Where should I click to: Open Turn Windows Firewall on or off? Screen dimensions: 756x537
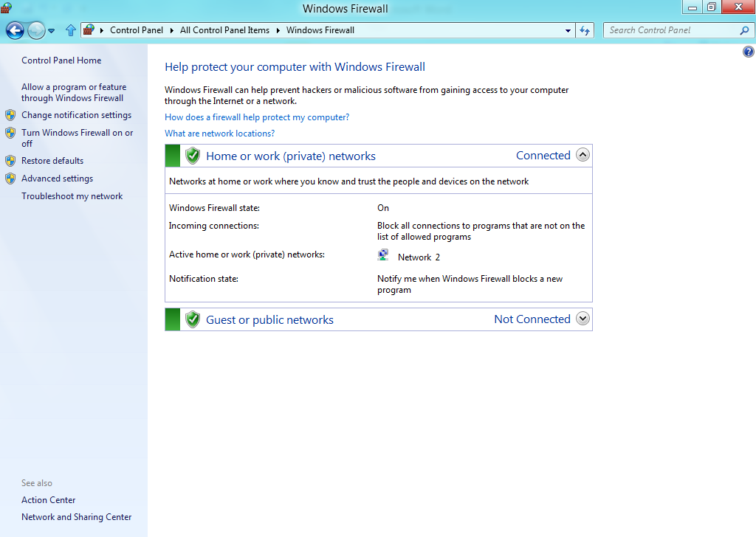click(x=77, y=138)
